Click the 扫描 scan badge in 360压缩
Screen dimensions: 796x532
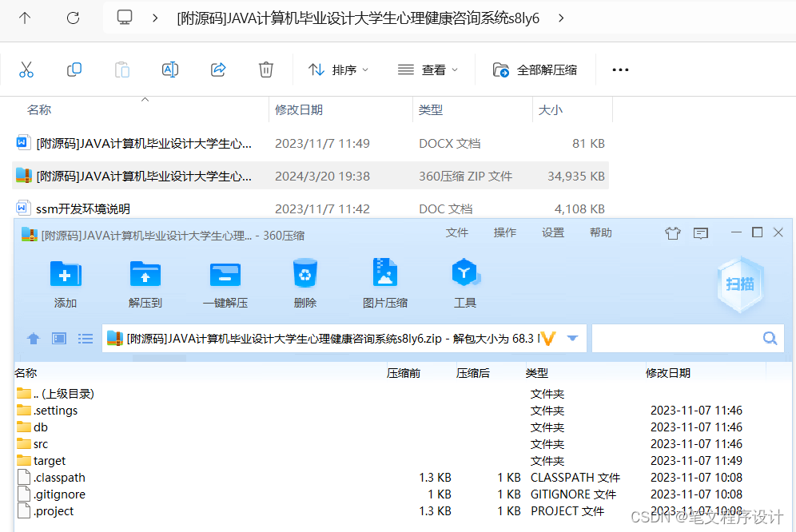click(740, 284)
